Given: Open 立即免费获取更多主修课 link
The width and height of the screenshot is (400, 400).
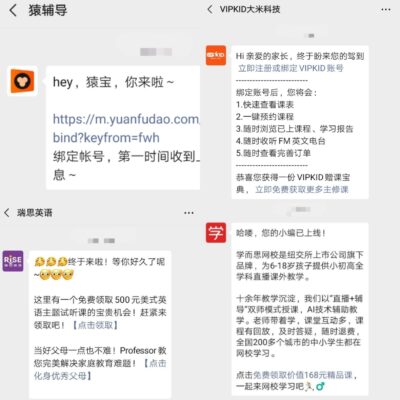Looking at the screenshot, I should [x=302, y=189].
